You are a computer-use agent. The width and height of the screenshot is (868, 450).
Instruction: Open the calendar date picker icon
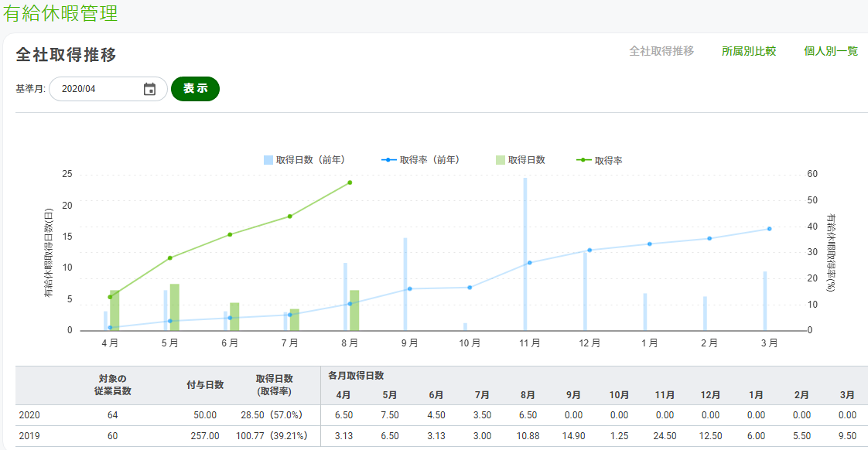[x=149, y=89]
